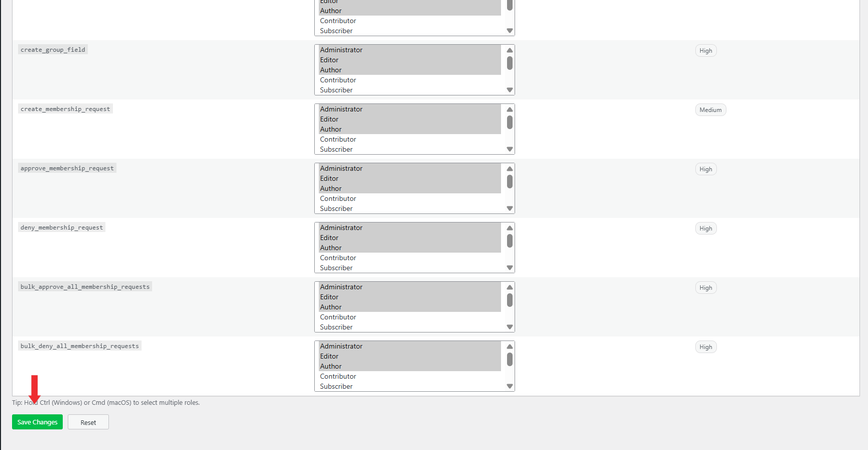
Task: Select Subscriber role for create_membership_request
Action: click(336, 149)
